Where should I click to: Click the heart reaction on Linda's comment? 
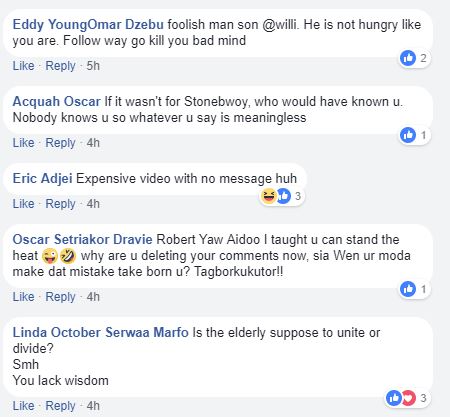(409, 398)
